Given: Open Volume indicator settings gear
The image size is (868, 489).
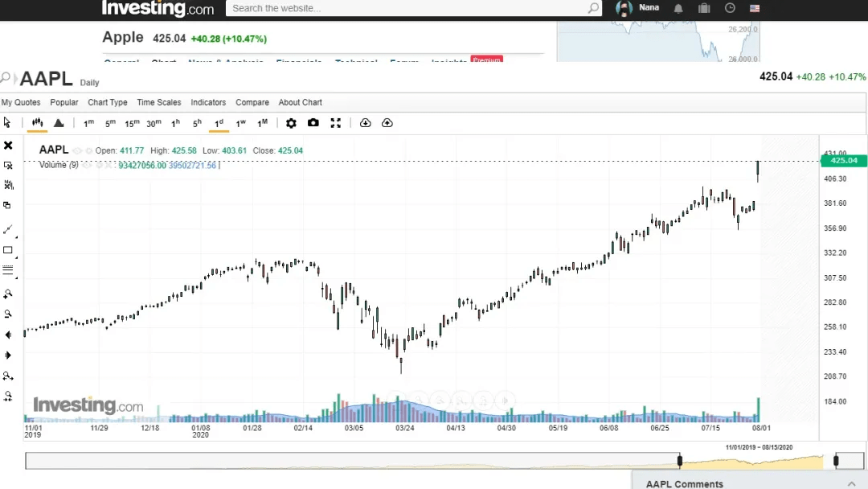Looking at the screenshot, I should point(99,165).
